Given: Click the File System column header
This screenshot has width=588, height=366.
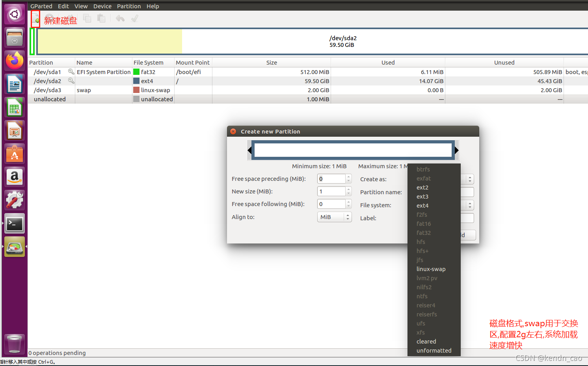Looking at the screenshot, I should tap(153, 63).
